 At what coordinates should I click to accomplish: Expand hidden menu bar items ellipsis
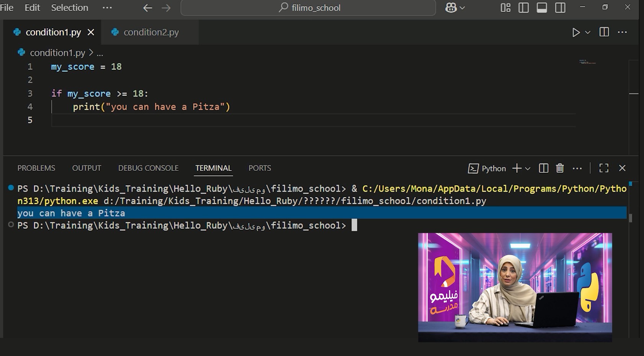click(x=107, y=8)
